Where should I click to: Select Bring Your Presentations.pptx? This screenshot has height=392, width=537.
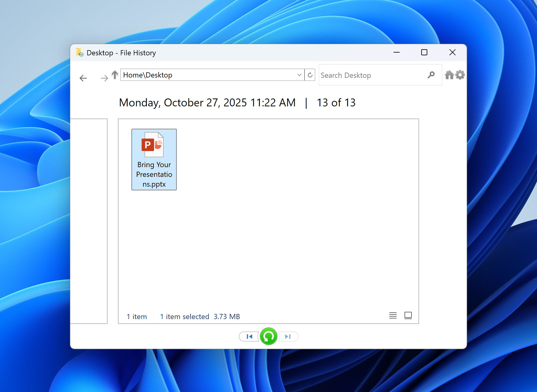tap(154, 159)
